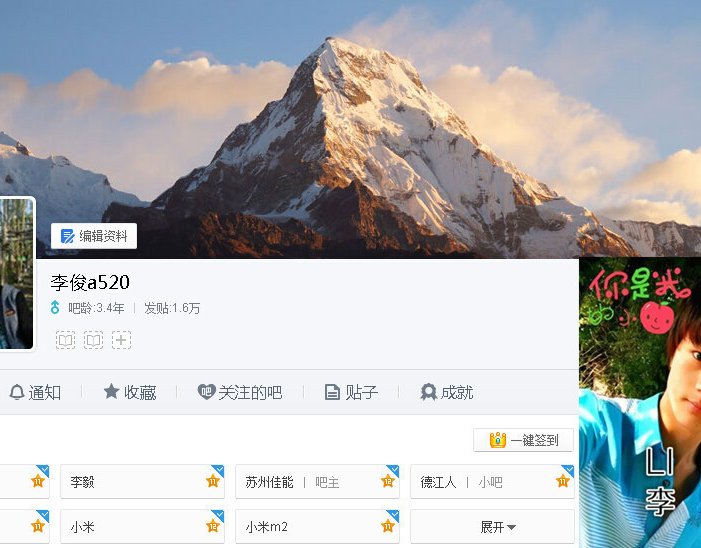The width and height of the screenshot is (701, 548).
Task: Click the document icon beside 贴子
Action: 332,392
